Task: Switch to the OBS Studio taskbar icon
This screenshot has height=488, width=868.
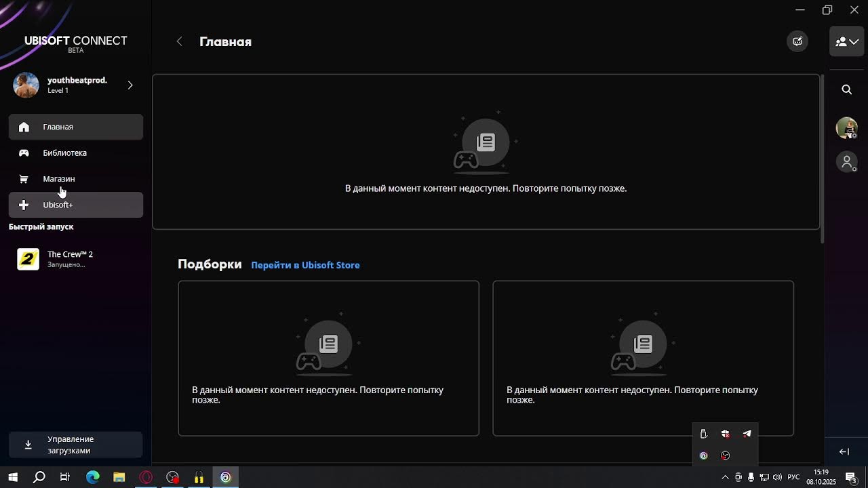Action: point(172,477)
